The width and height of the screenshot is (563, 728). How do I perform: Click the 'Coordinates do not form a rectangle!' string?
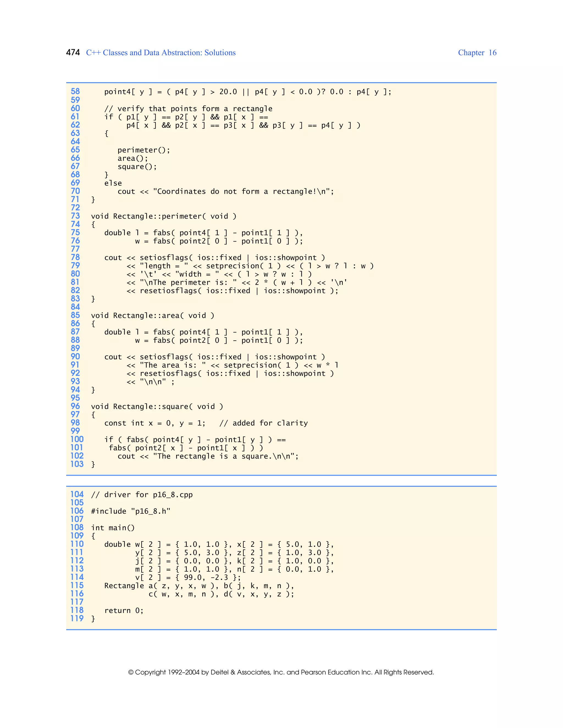pyautogui.click(x=242, y=191)
